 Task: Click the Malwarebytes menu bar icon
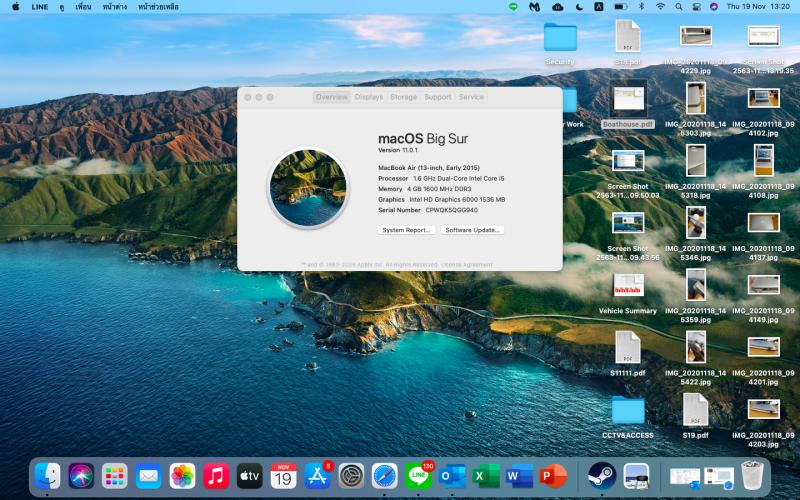(x=534, y=7)
